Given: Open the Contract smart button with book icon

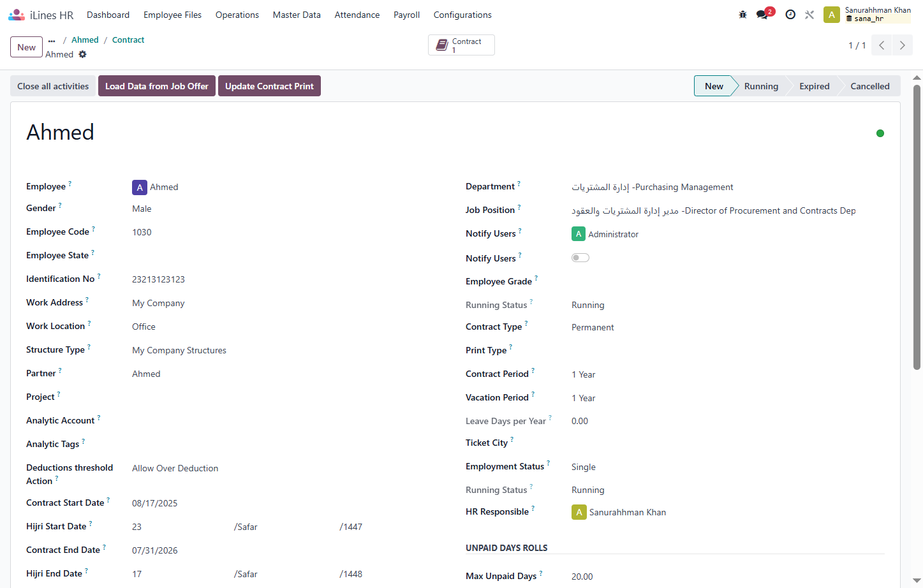Looking at the screenshot, I should pyautogui.click(x=461, y=45).
